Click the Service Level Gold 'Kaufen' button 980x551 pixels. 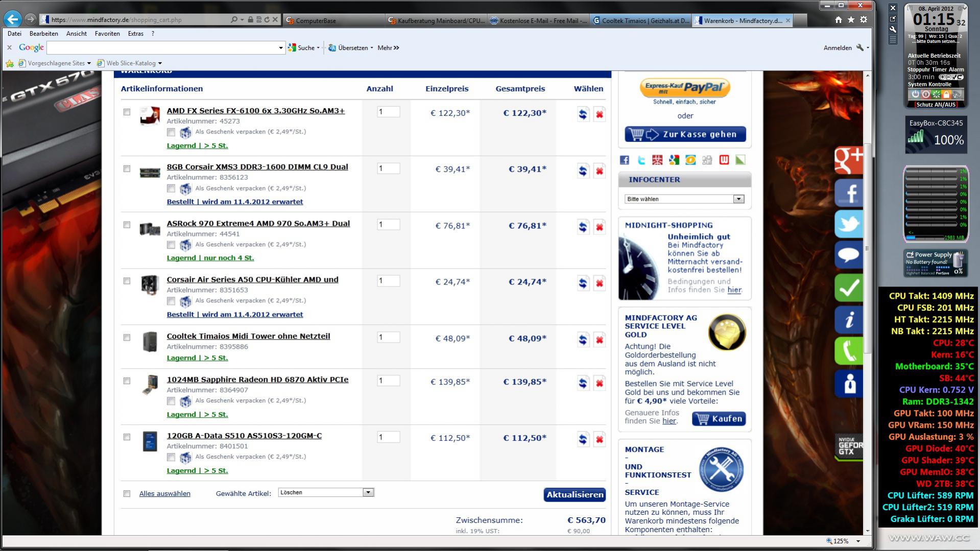(719, 419)
